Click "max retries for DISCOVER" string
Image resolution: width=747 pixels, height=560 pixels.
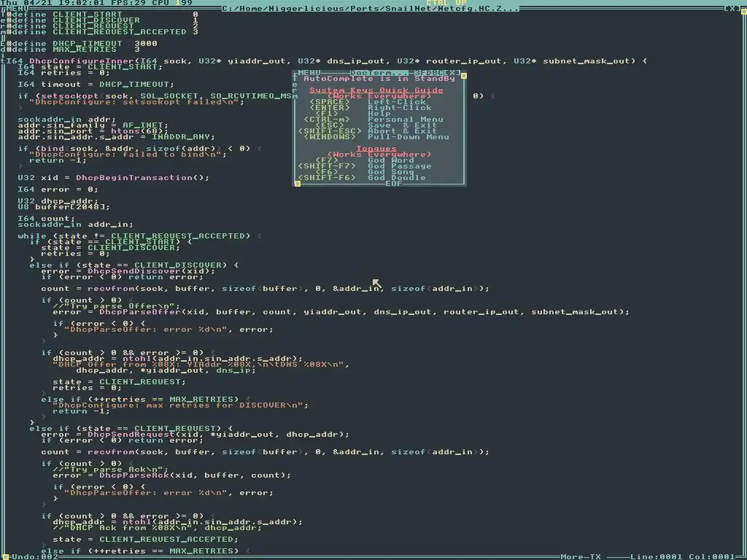(x=181, y=405)
